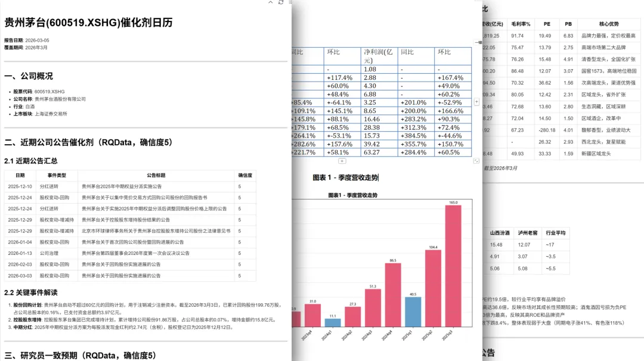Viewport: 644px width, 361px height.
Task: Click the refresh icon at top
Action: pyautogui.click(x=281, y=2)
